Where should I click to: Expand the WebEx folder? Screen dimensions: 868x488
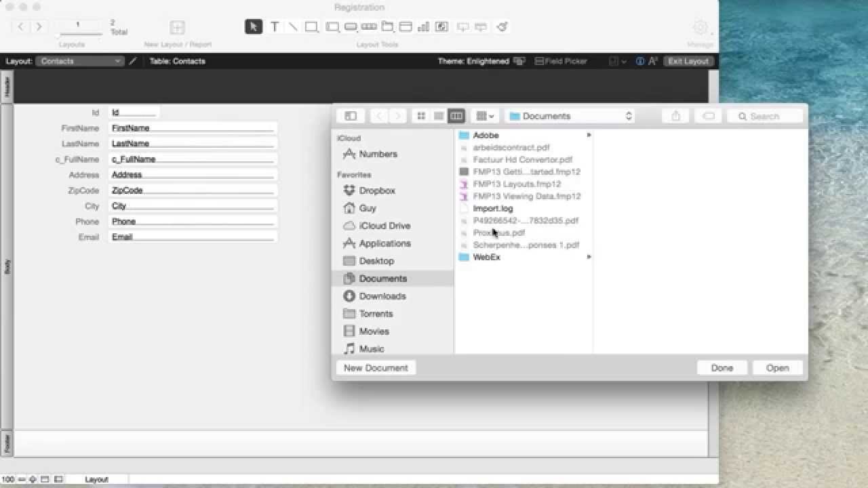(589, 258)
